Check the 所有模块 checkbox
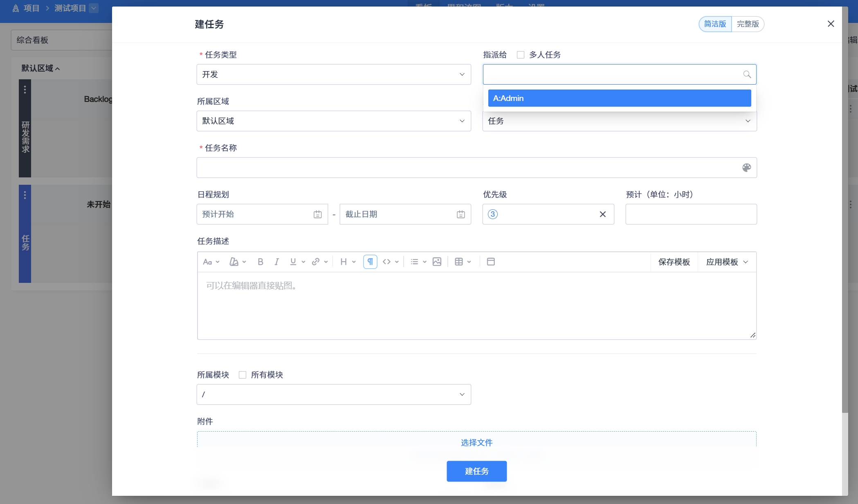The image size is (858, 504). coord(243,375)
